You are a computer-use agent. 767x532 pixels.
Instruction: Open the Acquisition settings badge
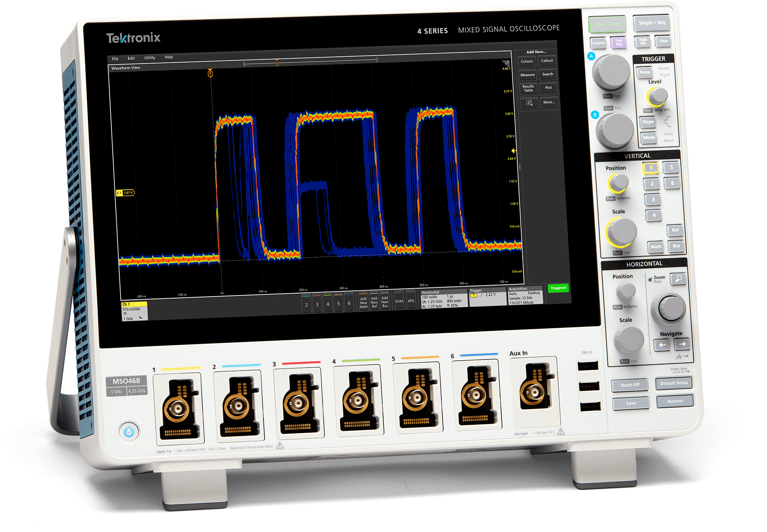pos(525,296)
